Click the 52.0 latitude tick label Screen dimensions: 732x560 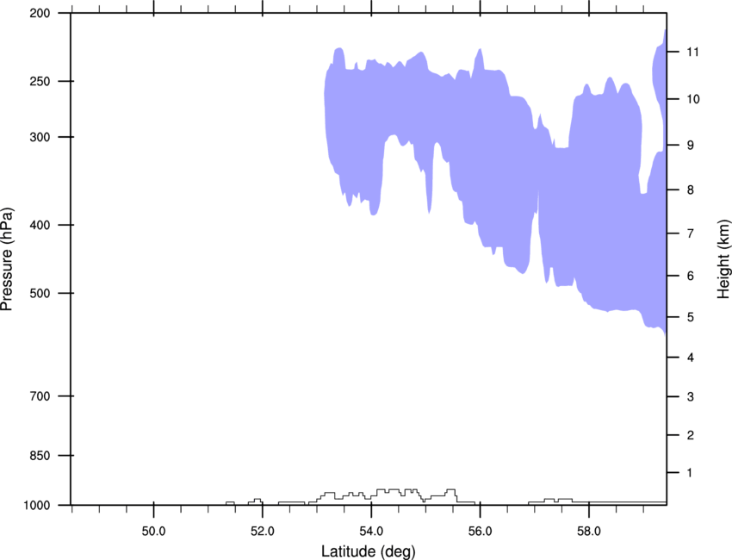pos(263,532)
